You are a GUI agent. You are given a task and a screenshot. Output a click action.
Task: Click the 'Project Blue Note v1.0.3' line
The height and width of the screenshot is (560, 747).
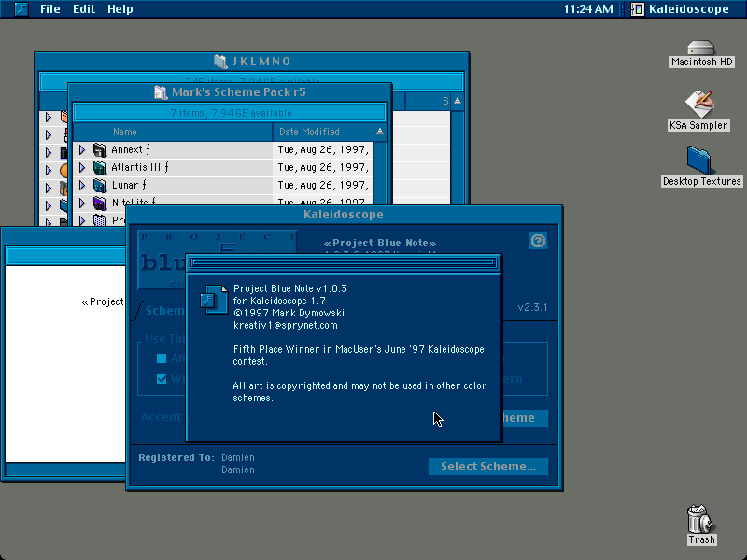pos(290,288)
